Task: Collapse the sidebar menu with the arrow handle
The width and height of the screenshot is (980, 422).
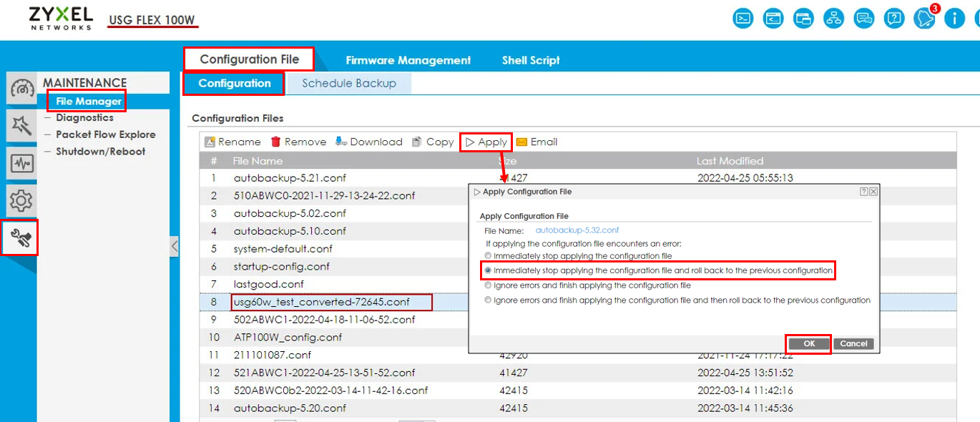Action: pos(175,247)
